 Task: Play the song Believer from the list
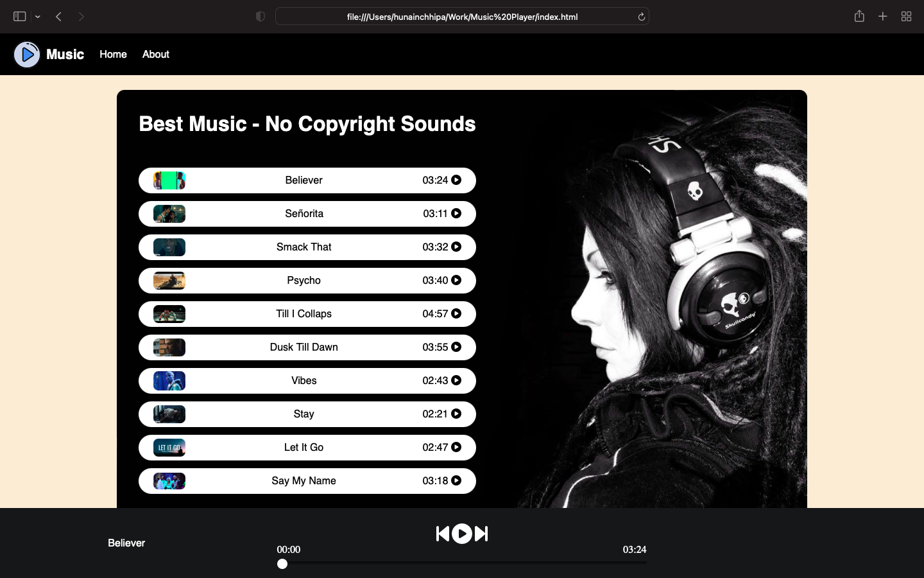tap(456, 180)
